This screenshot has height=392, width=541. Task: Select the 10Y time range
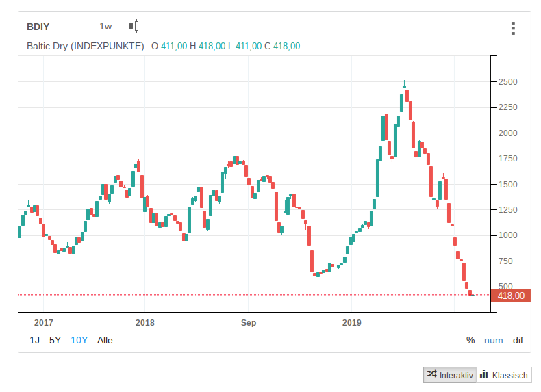[x=79, y=340]
